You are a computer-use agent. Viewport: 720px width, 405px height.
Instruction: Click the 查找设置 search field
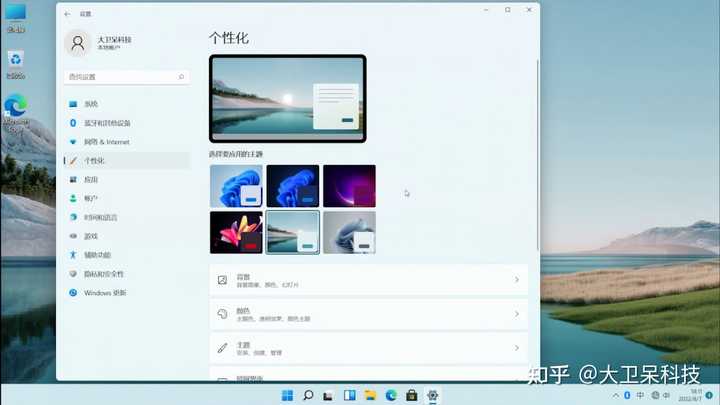[x=127, y=77]
